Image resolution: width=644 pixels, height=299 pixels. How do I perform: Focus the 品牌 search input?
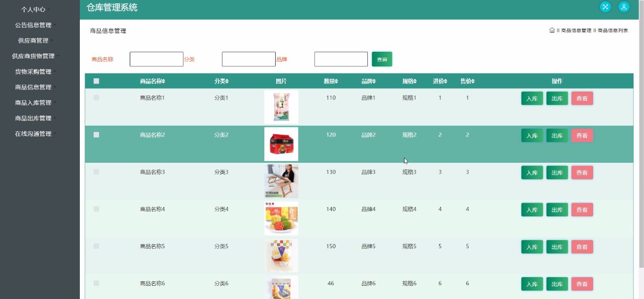[341, 59]
